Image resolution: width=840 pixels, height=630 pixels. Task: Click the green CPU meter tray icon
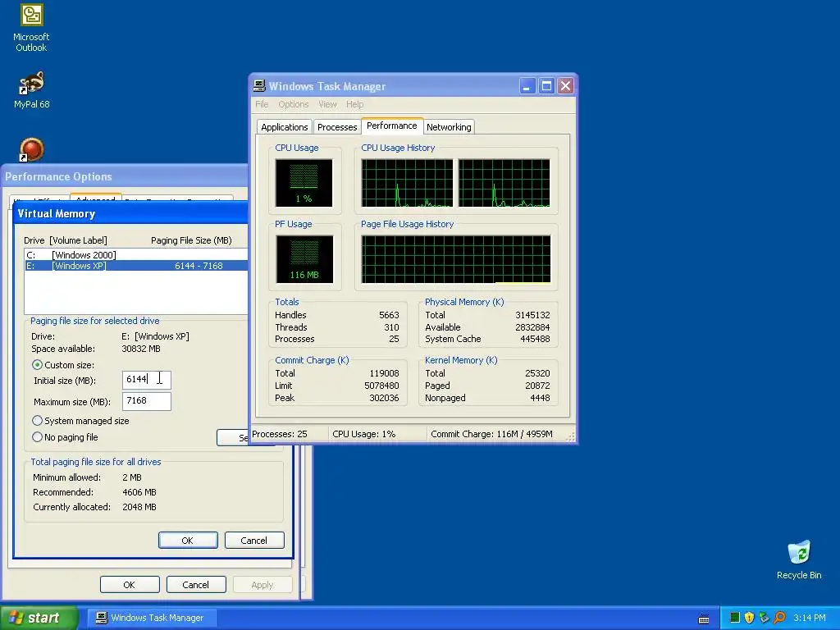tap(735, 618)
